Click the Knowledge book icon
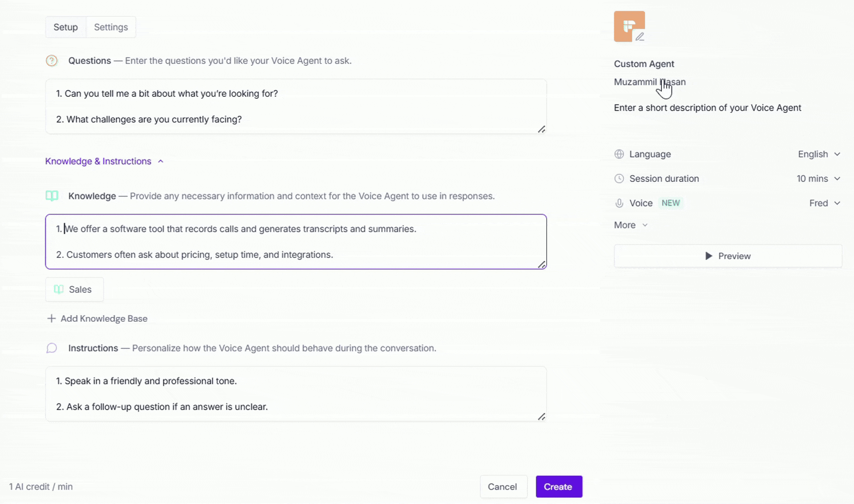This screenshot has width=854, height=504. click(x=52, y=196)
